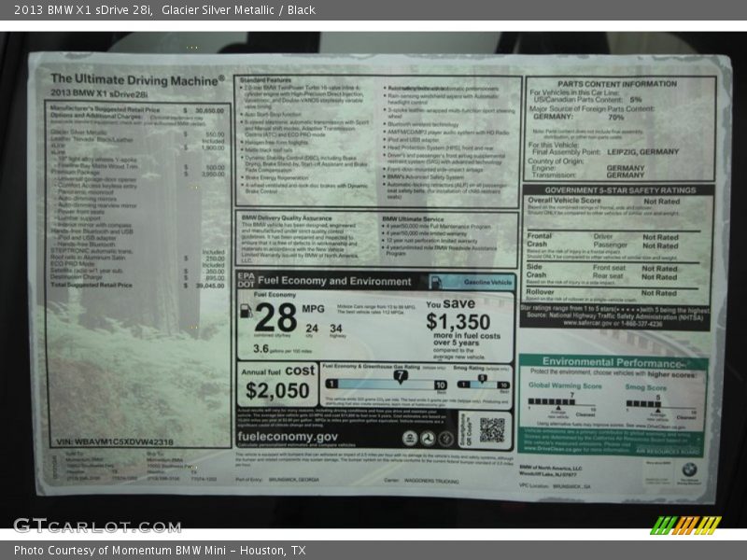
Task: Click the BMW roundel logo on the sticker
Action: (x=689, y=469)
